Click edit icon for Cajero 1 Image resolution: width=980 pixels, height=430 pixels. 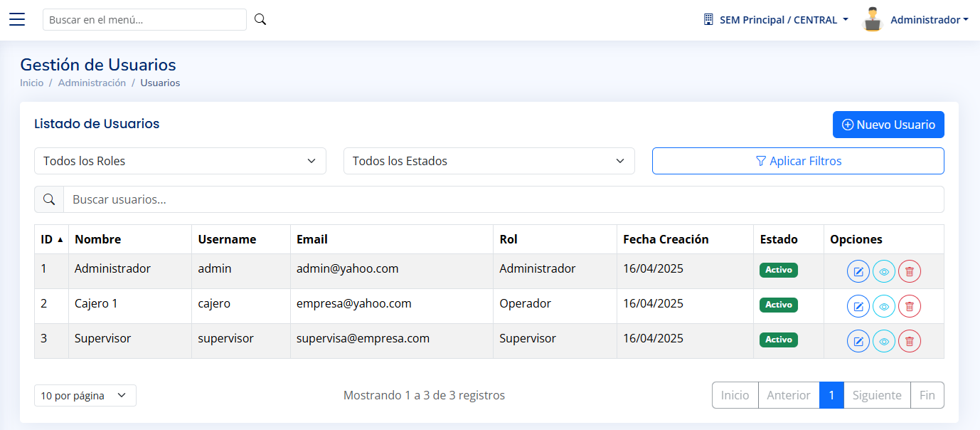pos(858,306)
